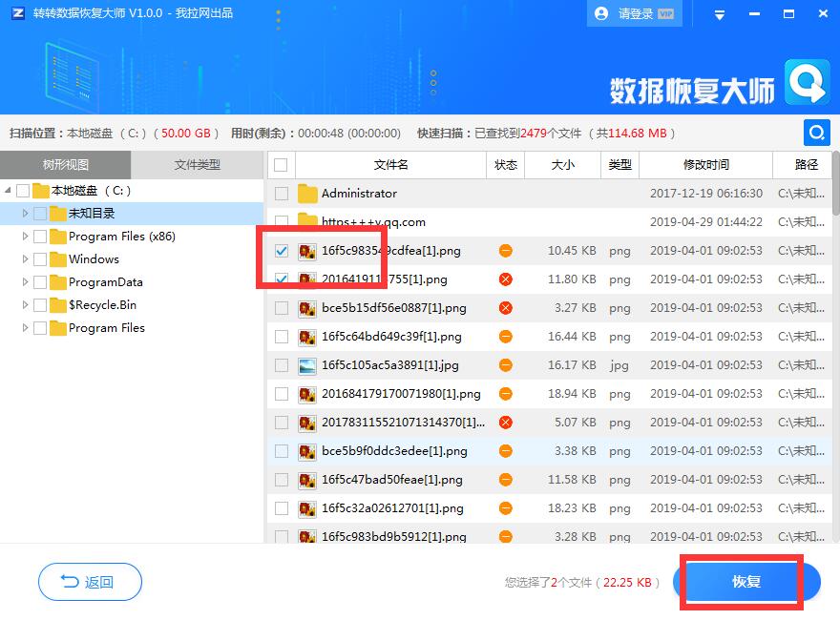Image resolution: width=840 pixels, height=620 pixels.
Task: Click the orange status icon for 16f5c105ac5a3891.jpg
Action: point(505,365)
